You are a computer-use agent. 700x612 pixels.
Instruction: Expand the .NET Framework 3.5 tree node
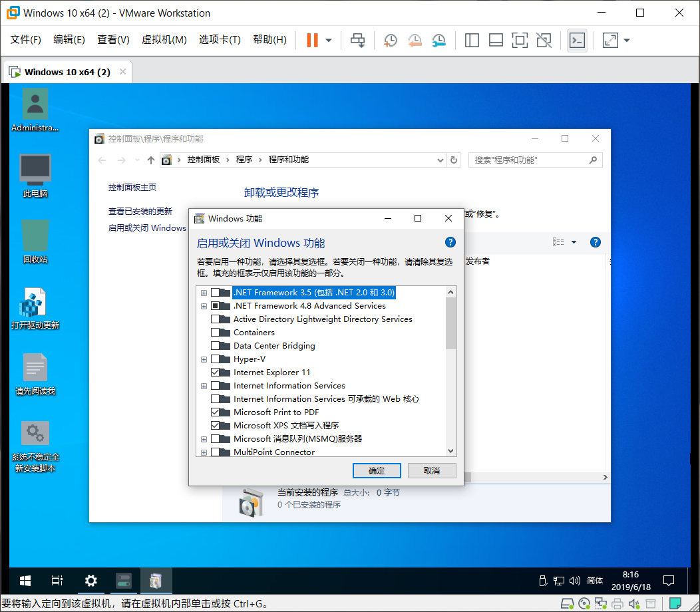(x=204, y=293)
